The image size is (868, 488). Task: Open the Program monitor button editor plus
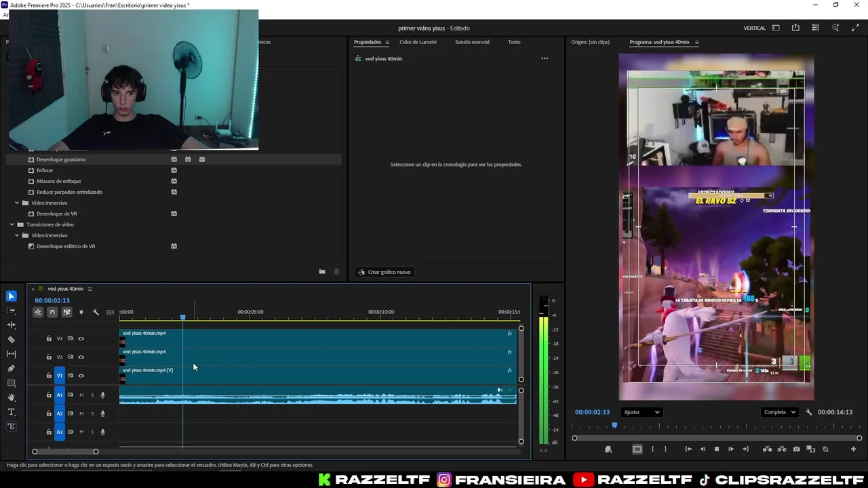853,449
